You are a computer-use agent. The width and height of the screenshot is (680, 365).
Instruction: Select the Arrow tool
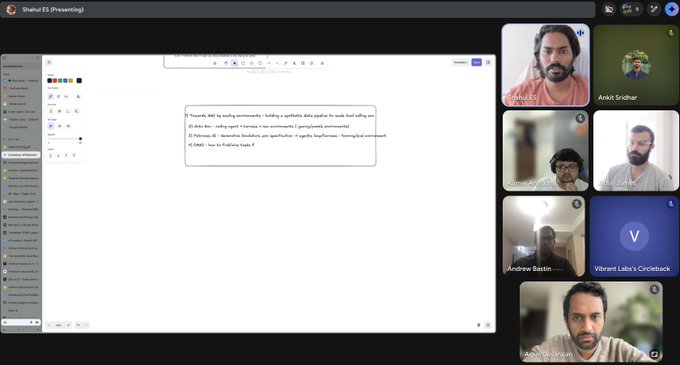pyautogui.click(x=269, y=63)
